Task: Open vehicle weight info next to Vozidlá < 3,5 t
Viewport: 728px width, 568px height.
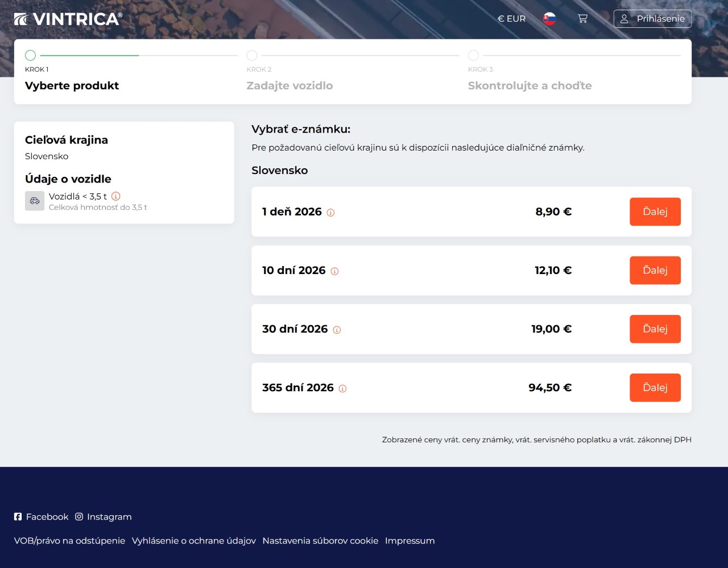Action: tap(116, 196)
